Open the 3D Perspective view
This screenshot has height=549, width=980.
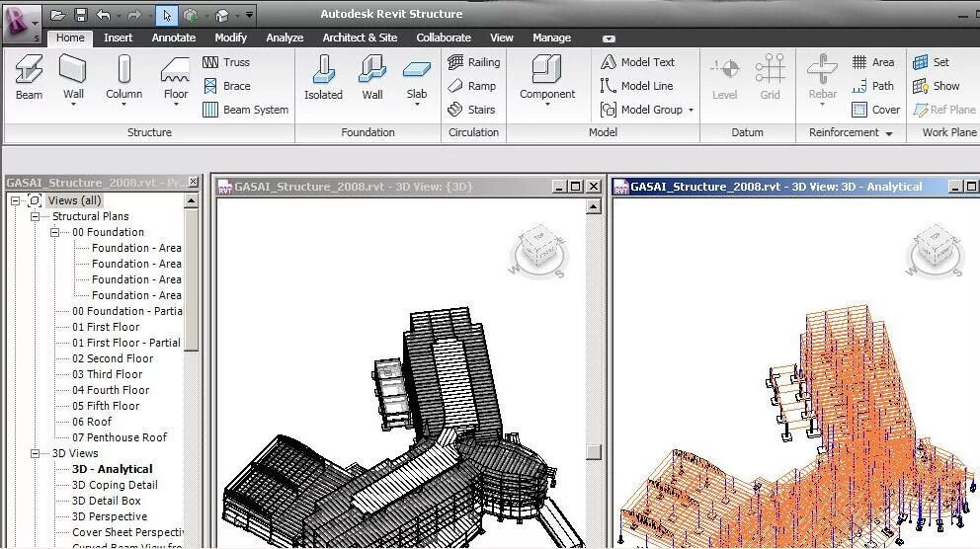pos(110,516)
